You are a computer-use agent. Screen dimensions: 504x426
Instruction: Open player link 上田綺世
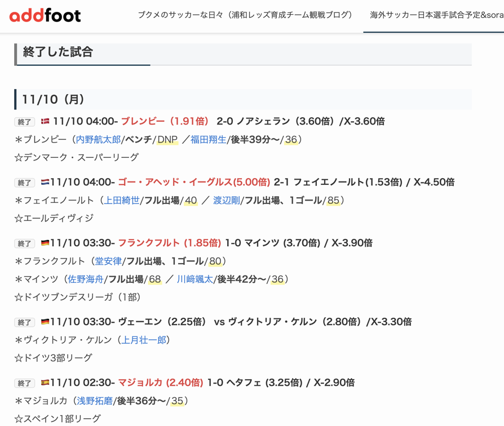122,200
